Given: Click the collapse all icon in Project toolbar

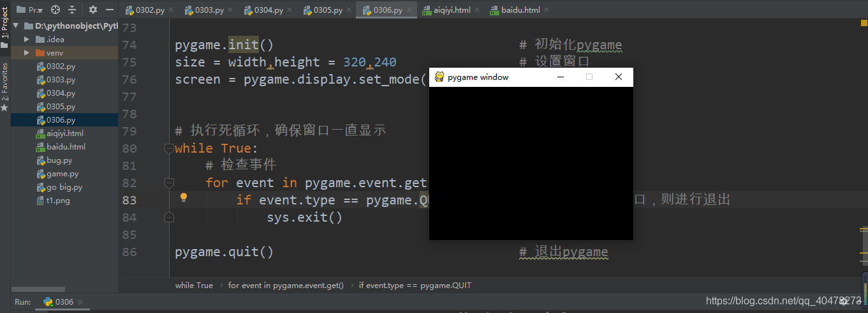Looking at the screenshot, I should [x=71, y=10].
